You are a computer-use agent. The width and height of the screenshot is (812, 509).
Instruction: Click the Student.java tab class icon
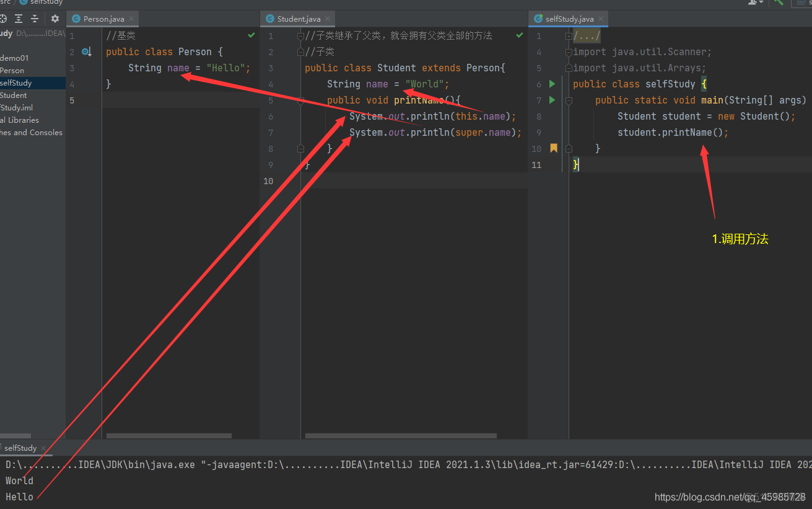[x=270, y=19]
